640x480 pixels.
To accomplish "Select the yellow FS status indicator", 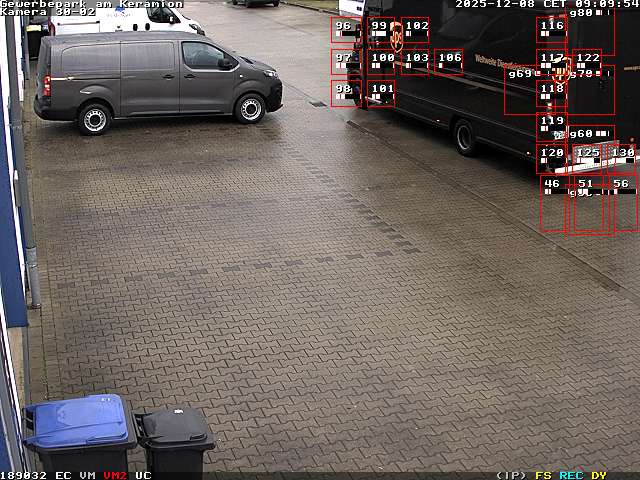I will click(x=543, y=475).
